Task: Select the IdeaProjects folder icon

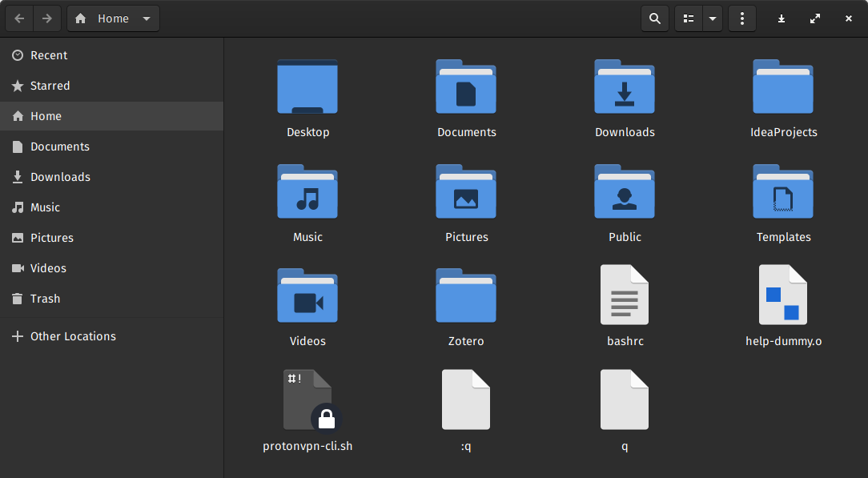Action: pyautogui.click(x=783, y=87)
